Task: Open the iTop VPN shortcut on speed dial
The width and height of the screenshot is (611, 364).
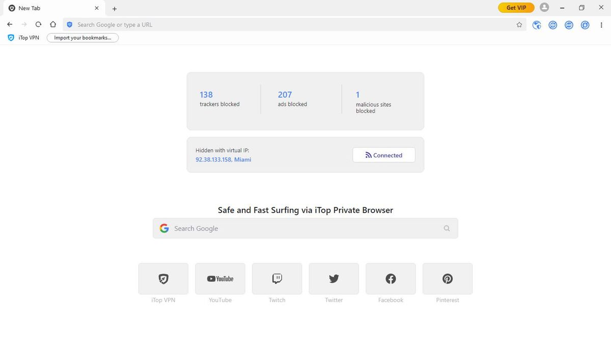Action: pos(163,278)
